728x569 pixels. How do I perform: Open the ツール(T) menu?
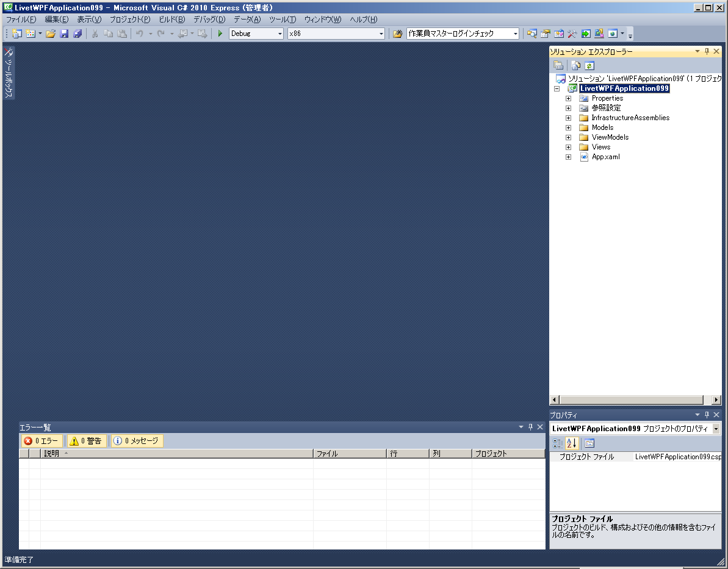coord(283,20)
